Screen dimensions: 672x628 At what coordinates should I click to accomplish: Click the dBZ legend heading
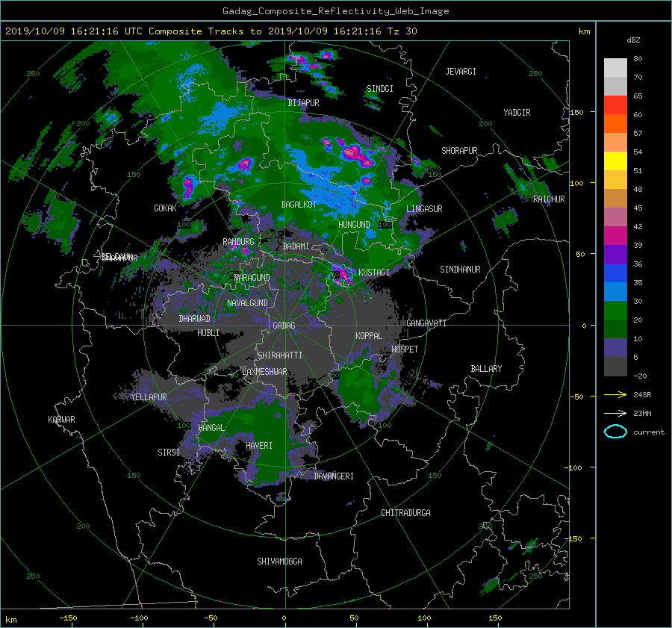633,40
